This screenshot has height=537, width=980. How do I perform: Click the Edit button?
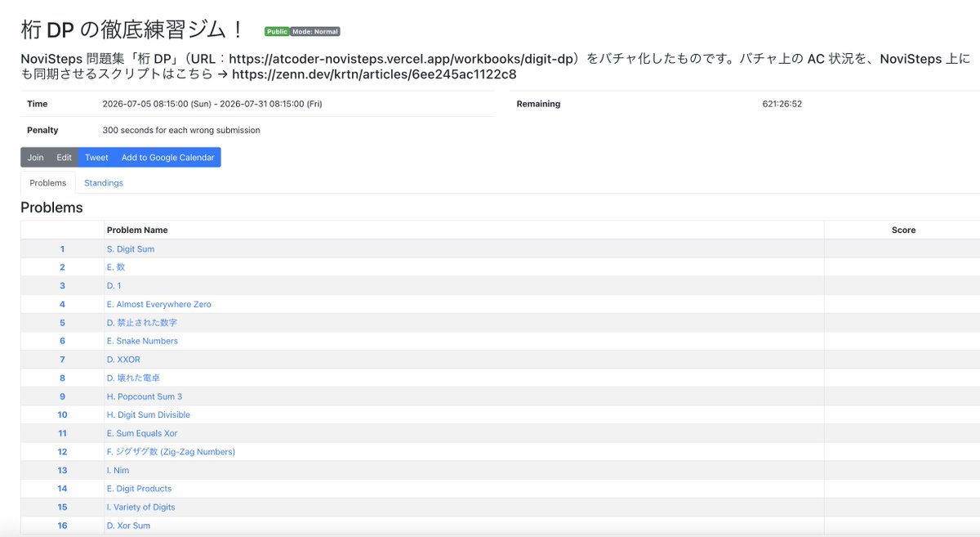pyautogui.click(x=64, y=157)
